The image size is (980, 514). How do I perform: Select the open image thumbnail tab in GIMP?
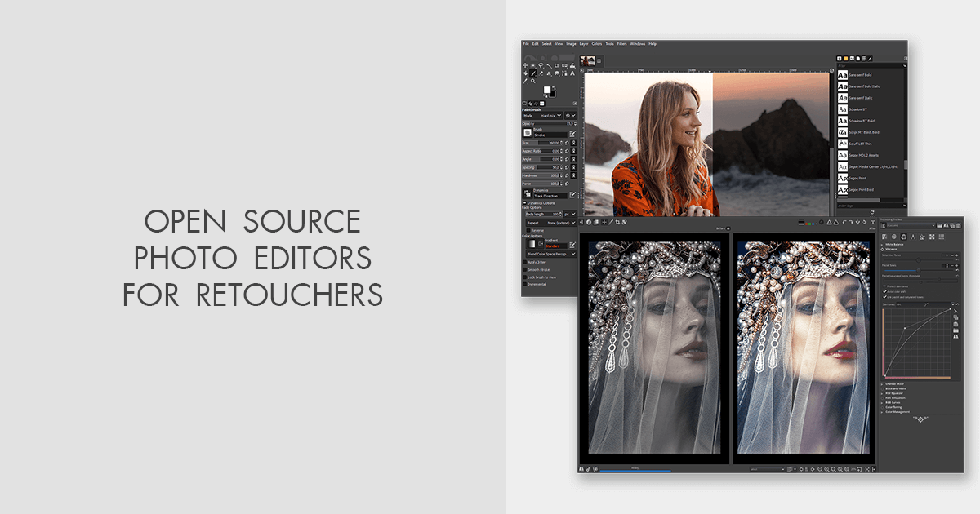tap(587, 61)
